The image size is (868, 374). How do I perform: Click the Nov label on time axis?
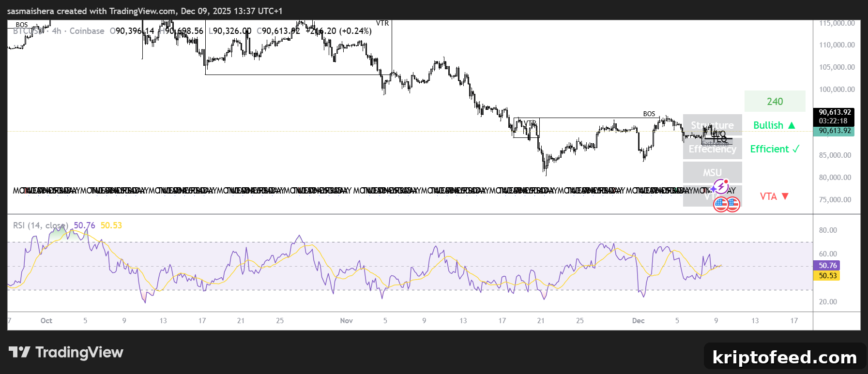pyautogui.click(x=347, y=321)
